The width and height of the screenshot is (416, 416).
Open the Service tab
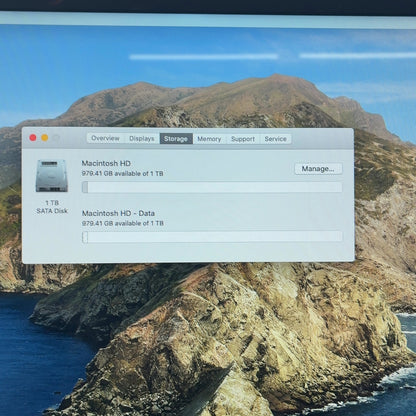pyautogui.click(x=275, y=139)
